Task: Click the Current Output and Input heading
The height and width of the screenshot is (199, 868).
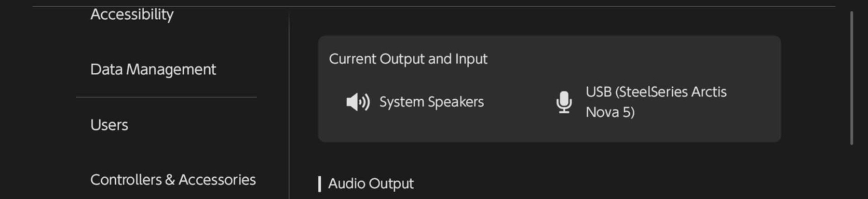Action: (x=408, y=59)
